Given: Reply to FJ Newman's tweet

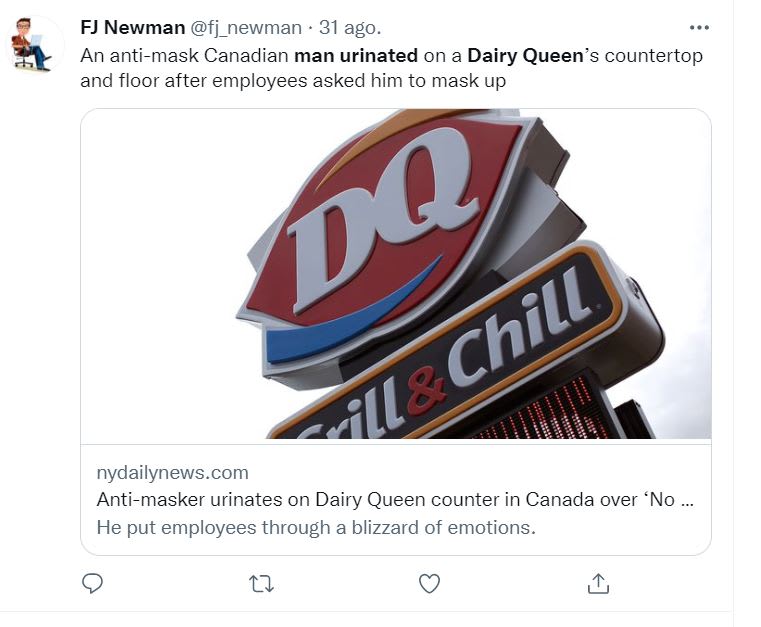Looking at the screenshot, I should pos(93,583).
